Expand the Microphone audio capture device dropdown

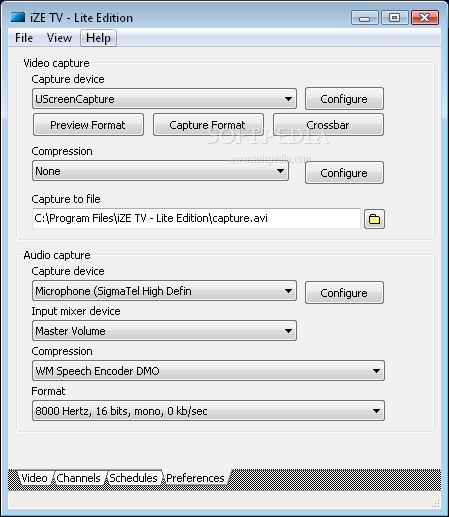click(x=164, y=291)
